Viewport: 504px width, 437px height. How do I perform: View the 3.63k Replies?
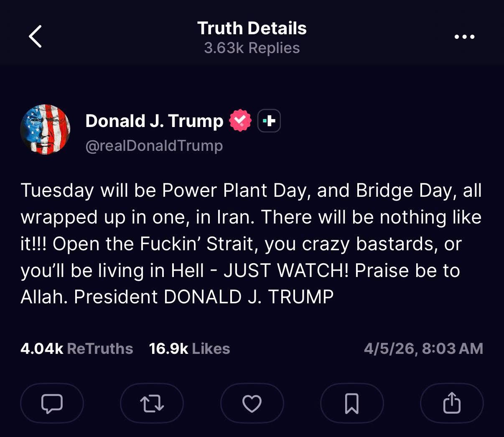[x=252, y=48]
